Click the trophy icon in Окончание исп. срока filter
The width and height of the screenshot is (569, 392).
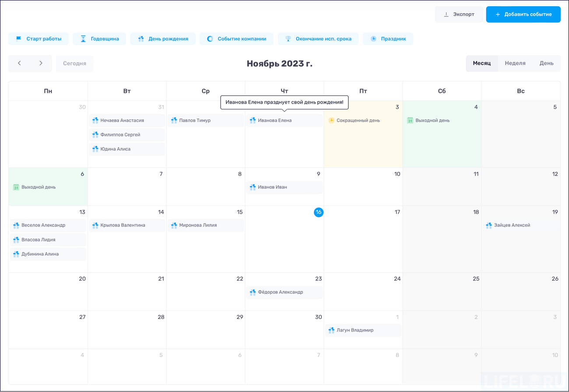288,38
